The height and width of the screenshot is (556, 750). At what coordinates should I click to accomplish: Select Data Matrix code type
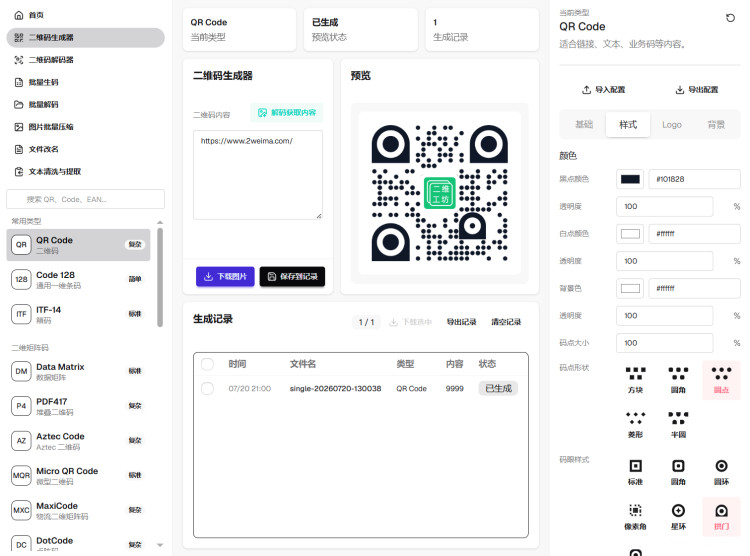tap(78, 371)
